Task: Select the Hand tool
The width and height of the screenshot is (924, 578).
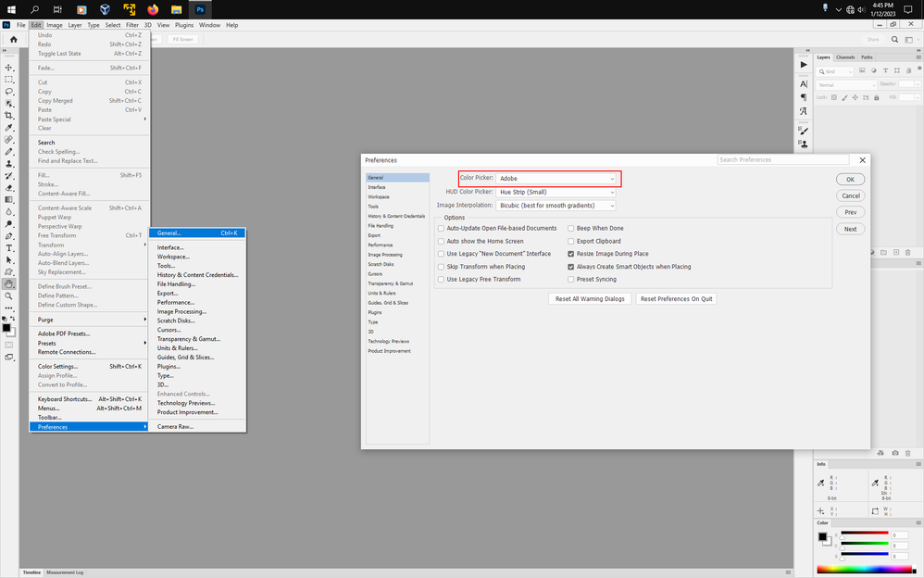Action: [9, 284]
